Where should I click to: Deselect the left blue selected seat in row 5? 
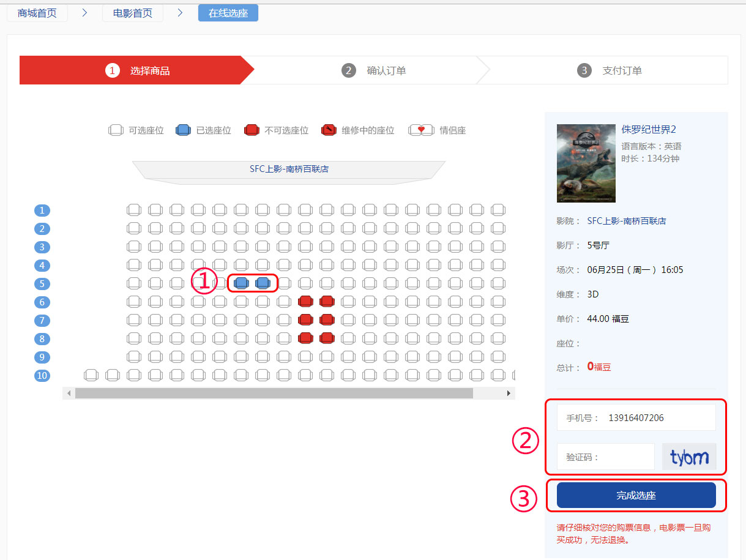[x=241, y=283]
